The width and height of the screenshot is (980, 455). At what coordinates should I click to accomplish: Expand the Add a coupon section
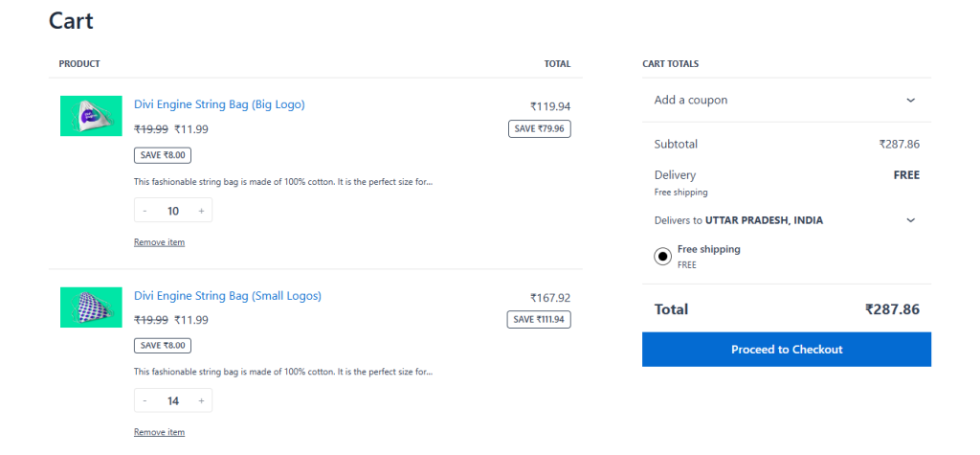coord(910,100)
